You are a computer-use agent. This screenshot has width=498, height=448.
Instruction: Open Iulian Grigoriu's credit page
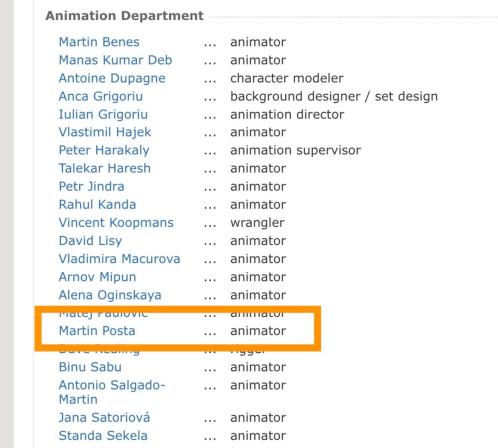pos(103,114)
